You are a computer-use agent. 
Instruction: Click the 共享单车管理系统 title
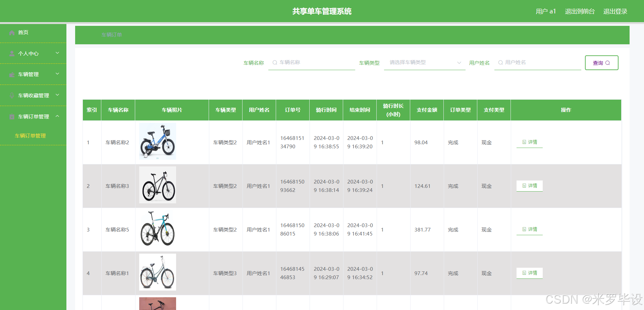click(322, 11)
